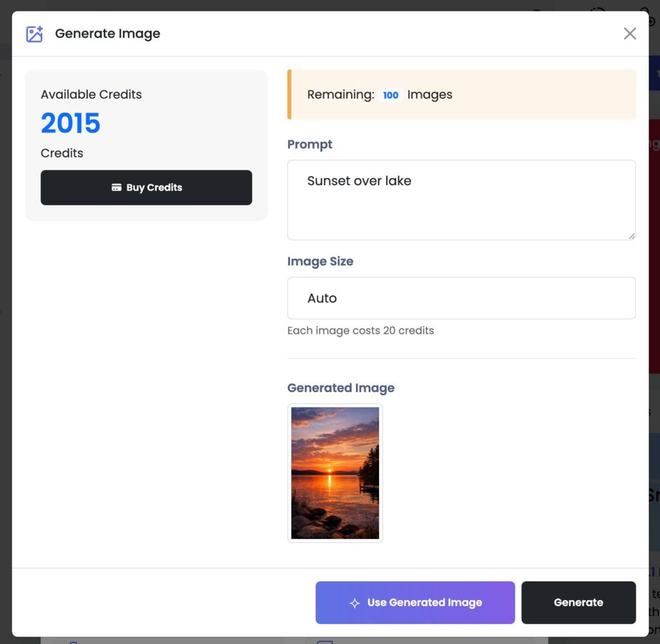
Task: Click the sparkle icon on Use Generated Image
Action: click(354, 603)
